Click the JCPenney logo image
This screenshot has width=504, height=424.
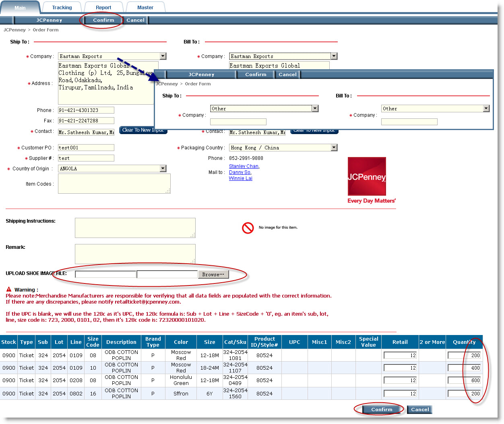click(367, 176)
